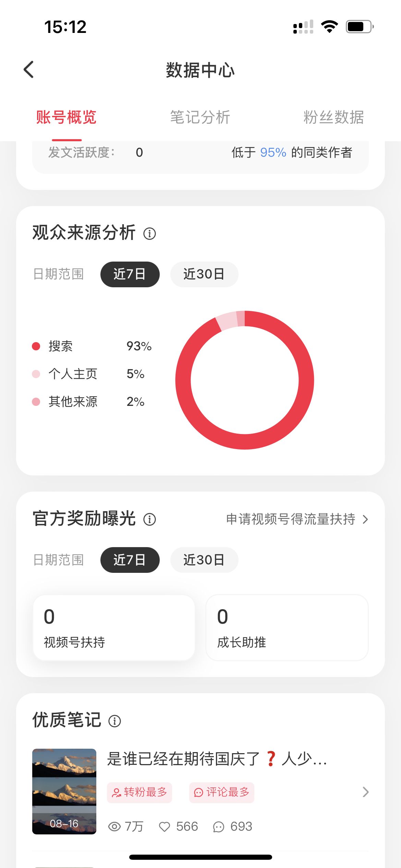The width and height of the screenshot is (401, 868).
Task: Open info icon beside 官方奖励曝光
Action: click(x=149, y=519)
